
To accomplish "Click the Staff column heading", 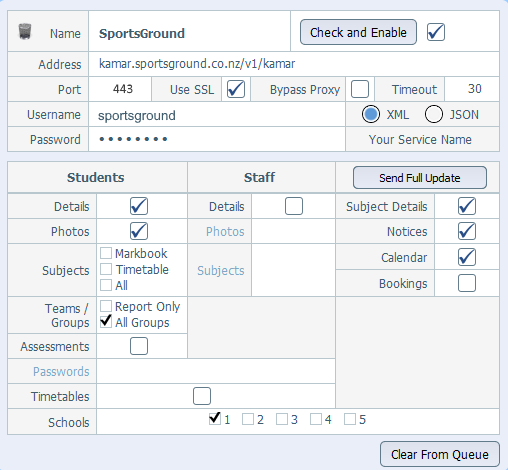I will pyautogui.click(x=259, y=177).
